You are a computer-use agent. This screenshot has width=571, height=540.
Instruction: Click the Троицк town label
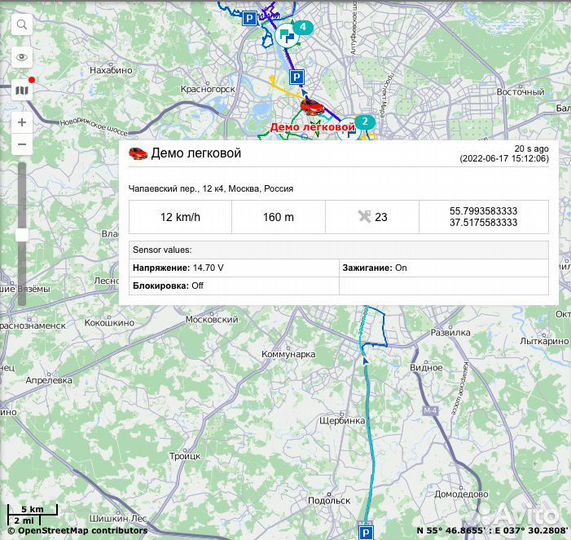[185, 456]
